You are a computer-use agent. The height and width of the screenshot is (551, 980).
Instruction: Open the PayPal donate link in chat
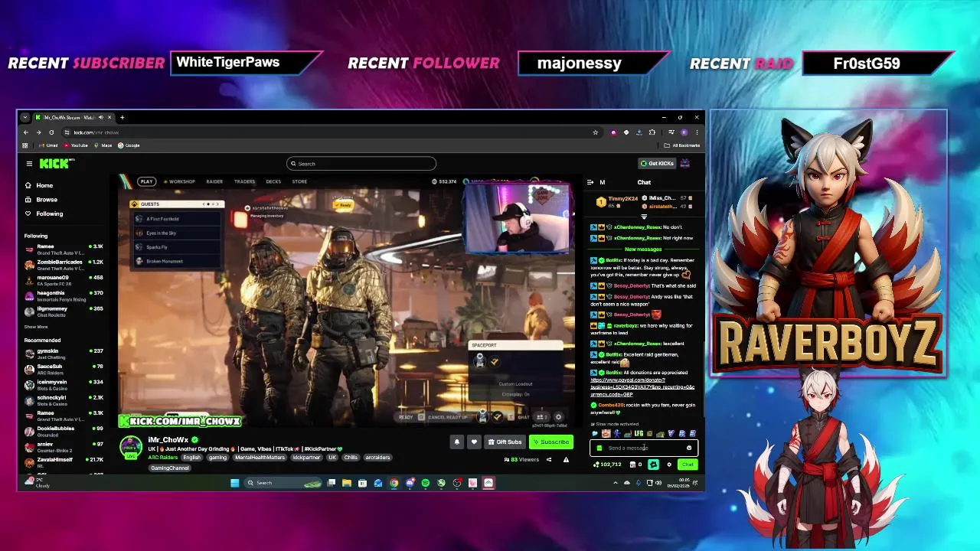tap(642, 387)
